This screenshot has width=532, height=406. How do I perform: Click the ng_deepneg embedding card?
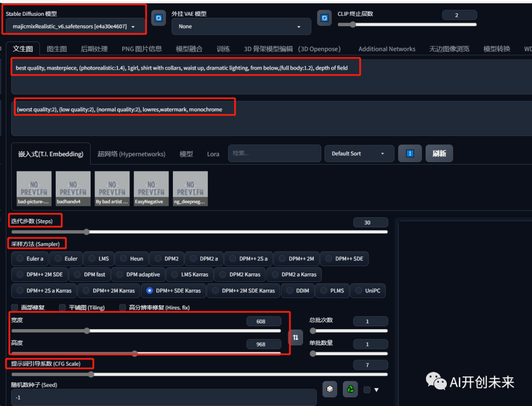tap(190, 188)
